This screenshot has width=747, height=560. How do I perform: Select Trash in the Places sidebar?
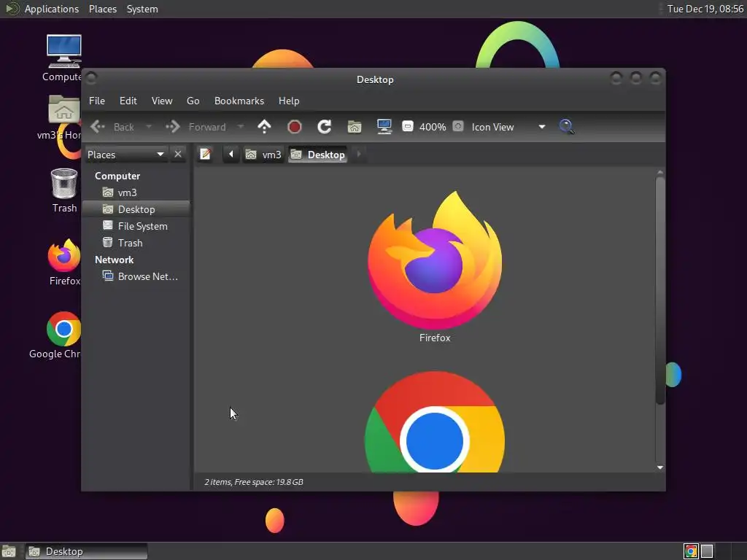[x=136, y=243]
